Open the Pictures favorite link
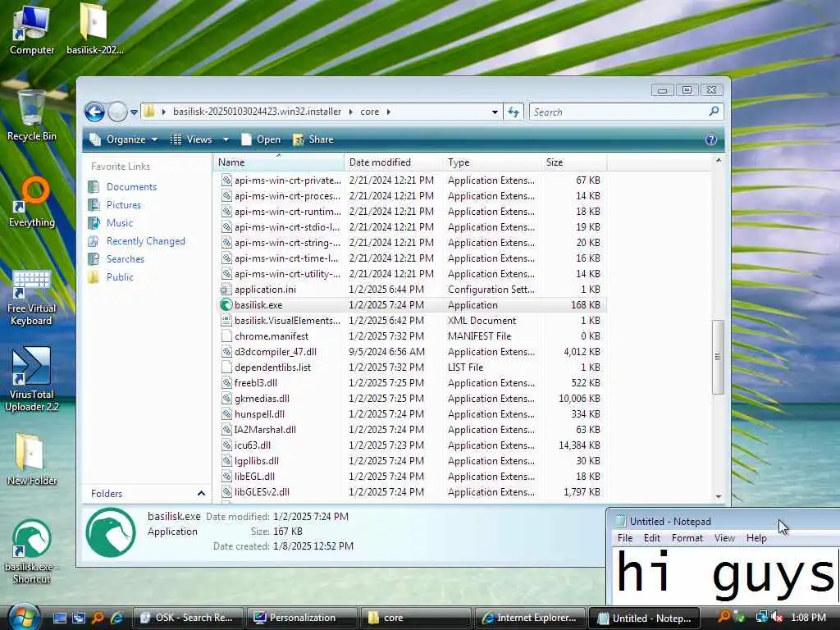 tap(124, 205)
